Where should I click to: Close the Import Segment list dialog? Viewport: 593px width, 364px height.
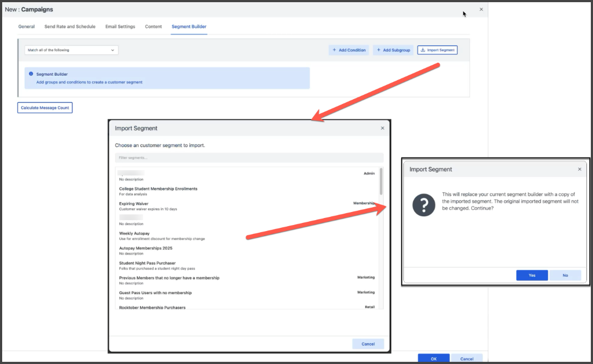coord(382,128)
